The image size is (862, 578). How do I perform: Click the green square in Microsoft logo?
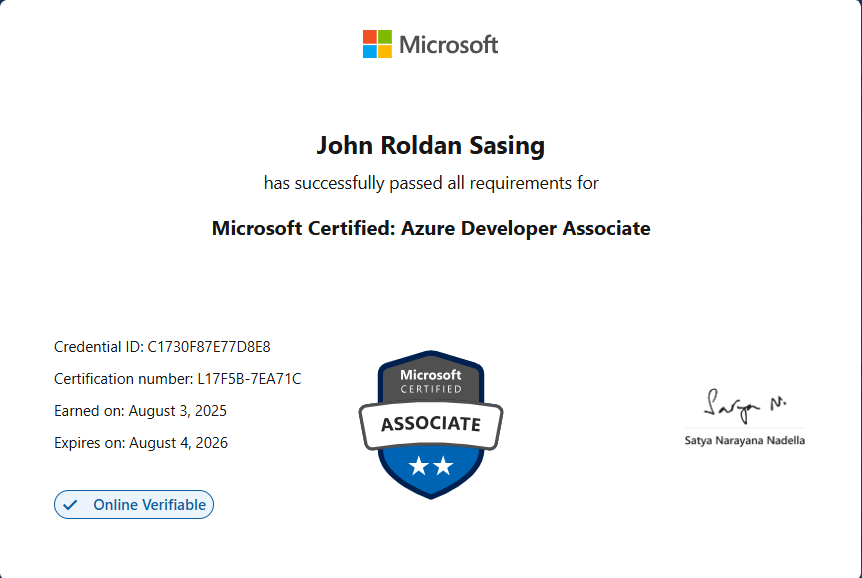(x=385, y=36)
